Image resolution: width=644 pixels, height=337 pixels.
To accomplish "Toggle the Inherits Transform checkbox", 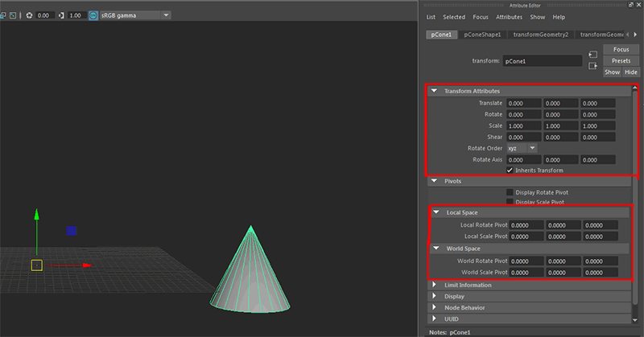I will coord(510,171).
